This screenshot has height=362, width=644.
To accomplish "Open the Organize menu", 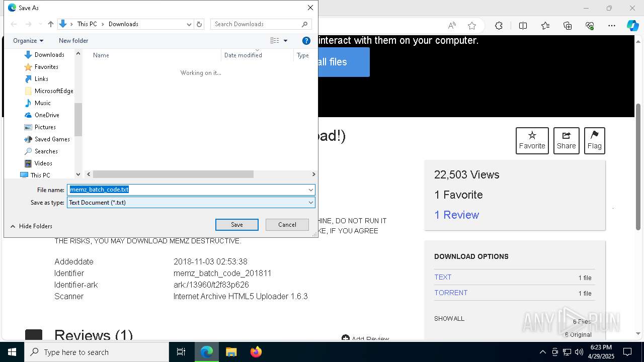I will 28,41.
